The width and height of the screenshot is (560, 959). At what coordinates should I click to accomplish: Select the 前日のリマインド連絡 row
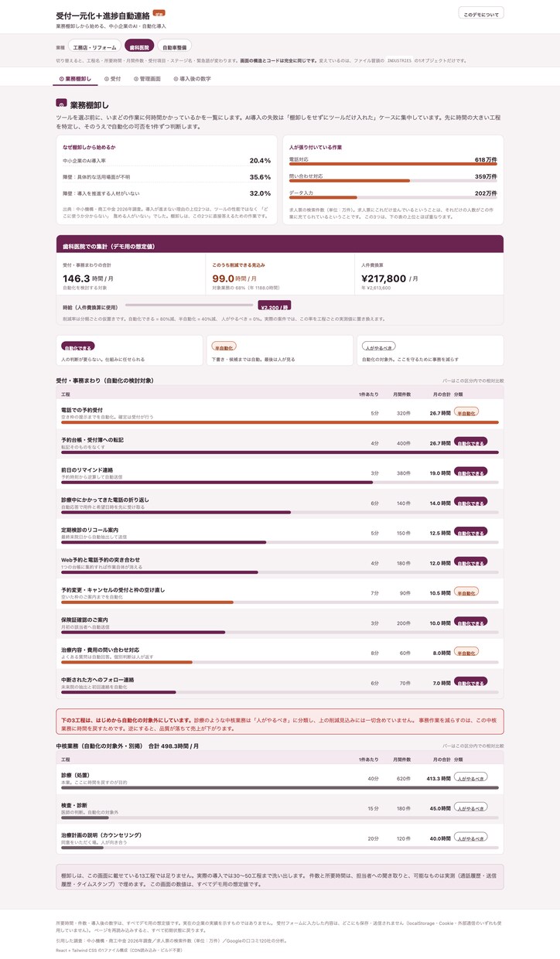(280, 473)
